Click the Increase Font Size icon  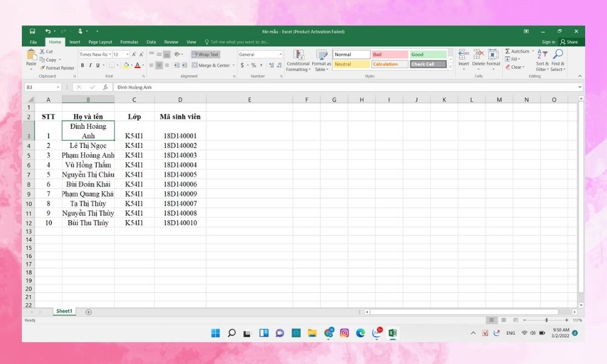point(134,55)
